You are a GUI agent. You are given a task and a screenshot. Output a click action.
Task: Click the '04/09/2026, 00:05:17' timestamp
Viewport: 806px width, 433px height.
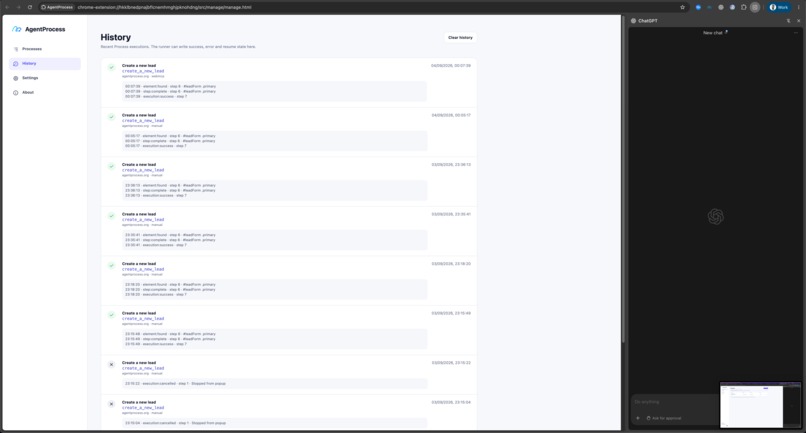(451, 115)
